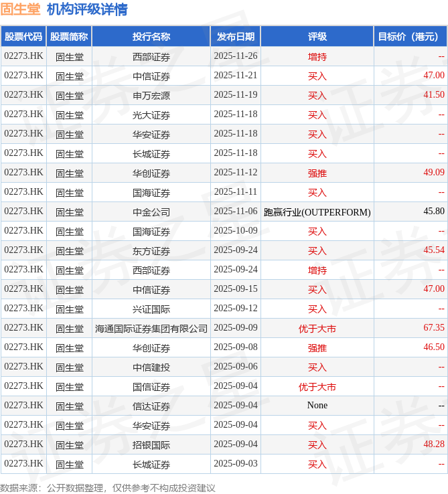This screenshot has width=448, height=494.
Task: Click 固生堂 name in 东方证券 row
Action: coord(70,251)
